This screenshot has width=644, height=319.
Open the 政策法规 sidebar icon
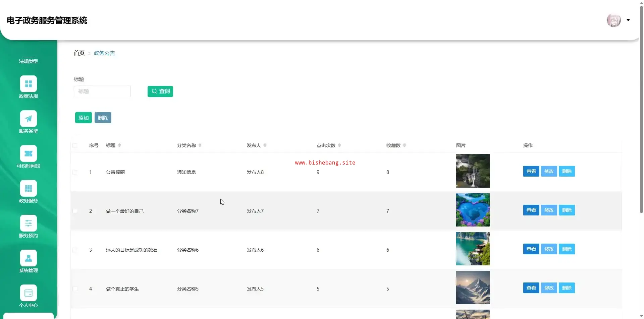coord(29,84)
